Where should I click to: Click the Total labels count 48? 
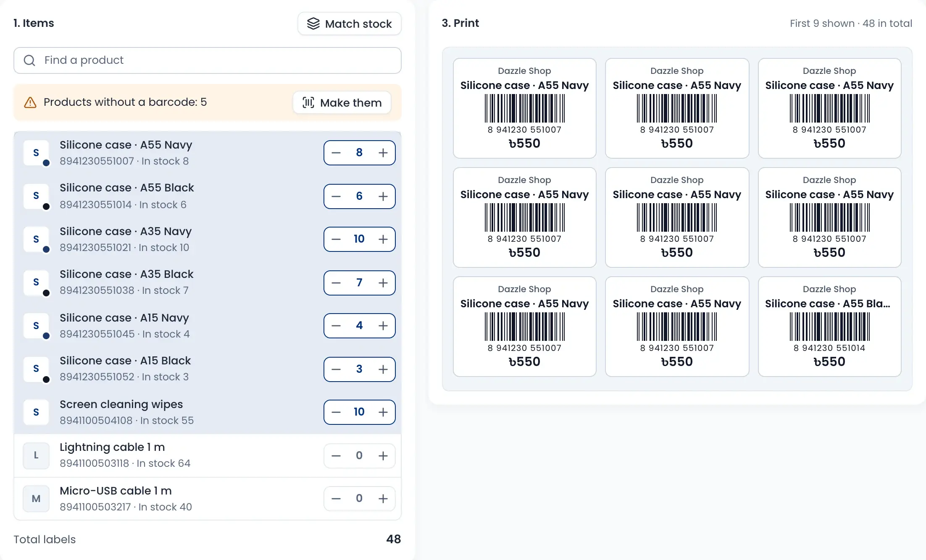point(394,539)
